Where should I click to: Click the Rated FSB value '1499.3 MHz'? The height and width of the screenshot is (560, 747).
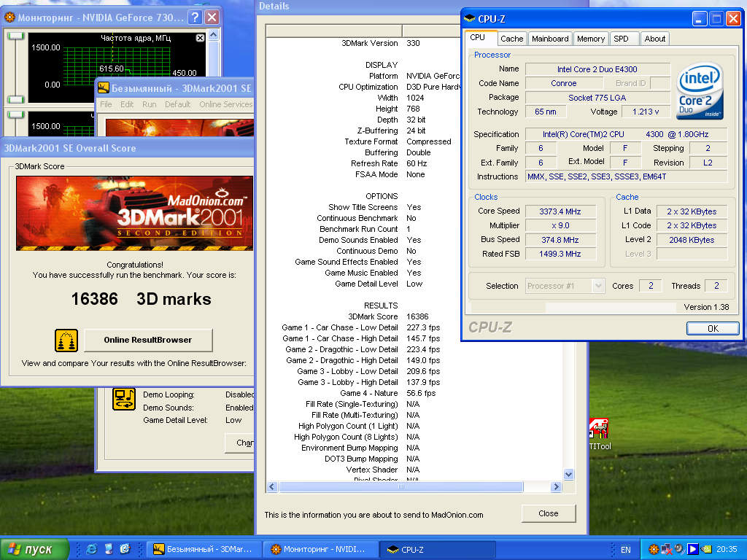click(x=560, y=254)
